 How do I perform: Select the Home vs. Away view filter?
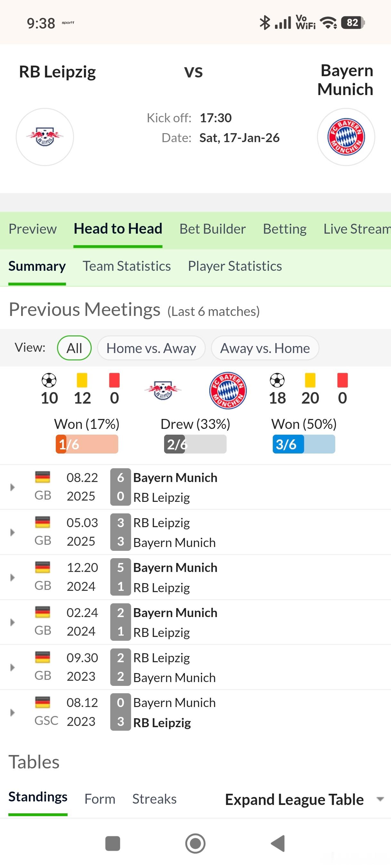point(151,348)
